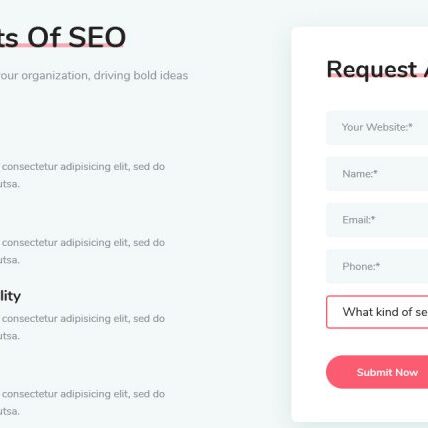Click the pink underline under "Request" heading

(x=377, y=75)
